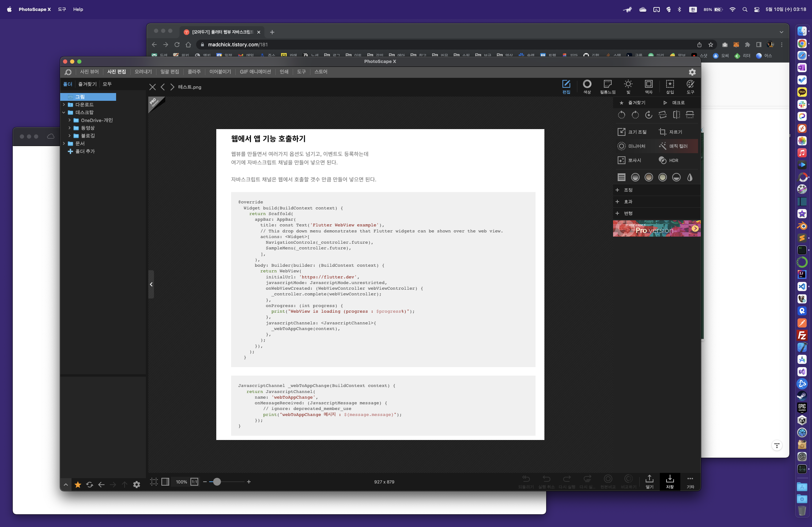Screen dimensions: 812x527
Task: Open the 즐겨찾기 favorites list in edit panel
Action: 633,103
